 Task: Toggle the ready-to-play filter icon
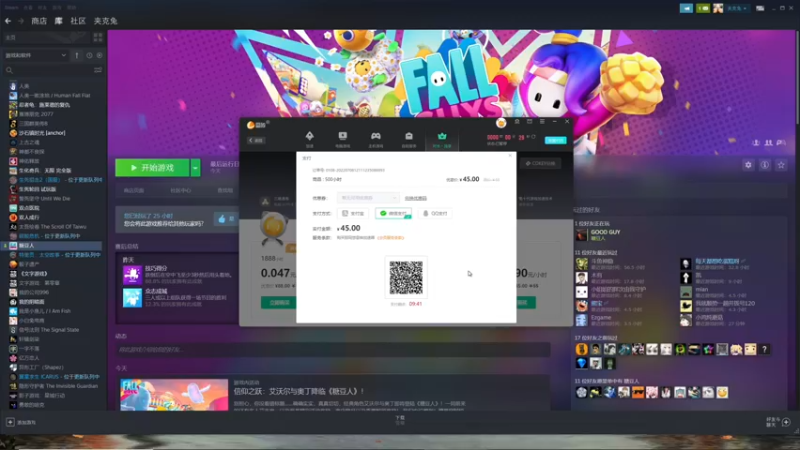(x=99, y=55)
